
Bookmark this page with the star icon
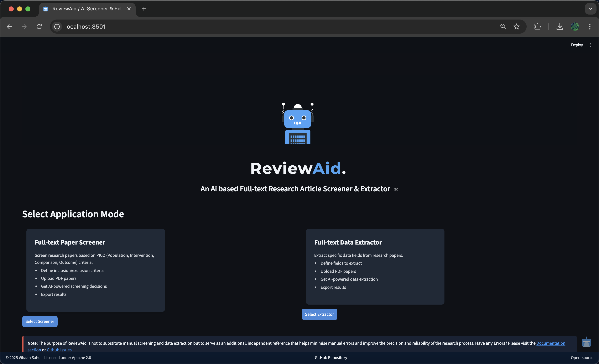517,26
